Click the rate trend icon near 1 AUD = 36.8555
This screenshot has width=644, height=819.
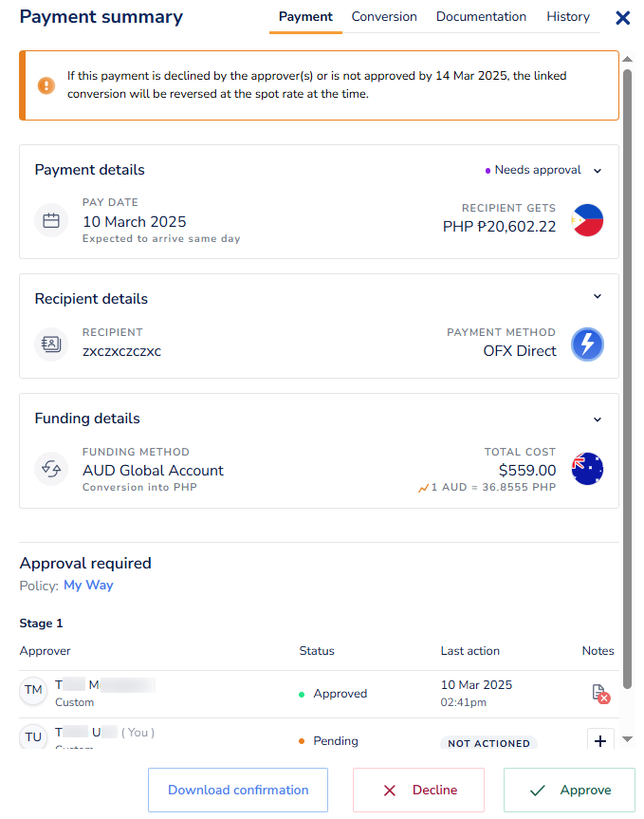pos(422,488)
